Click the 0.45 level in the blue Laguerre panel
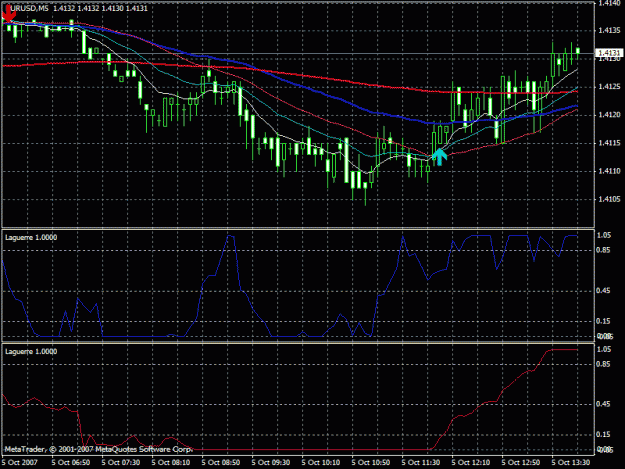The image size is (625, 469). click(x=604, y=291)
